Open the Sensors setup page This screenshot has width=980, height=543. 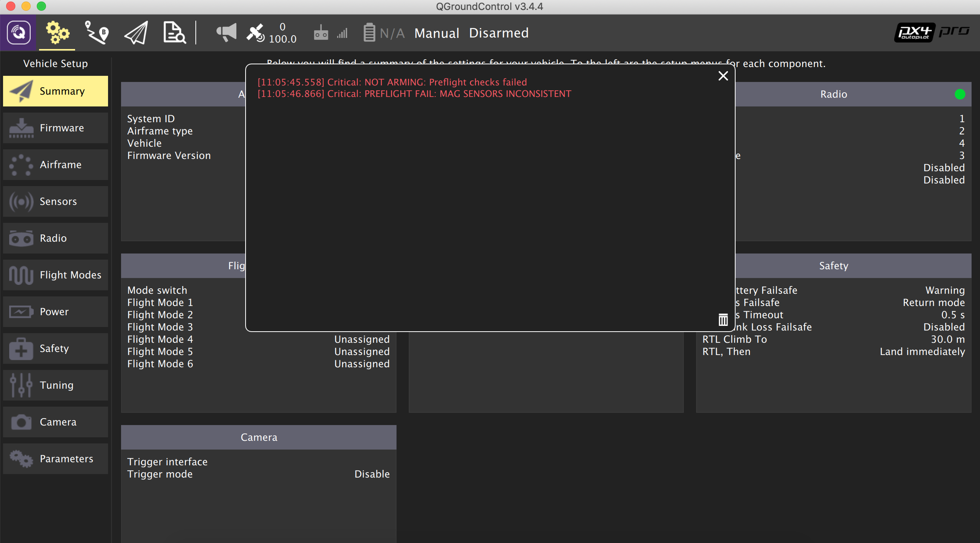[x=56, y=201]
